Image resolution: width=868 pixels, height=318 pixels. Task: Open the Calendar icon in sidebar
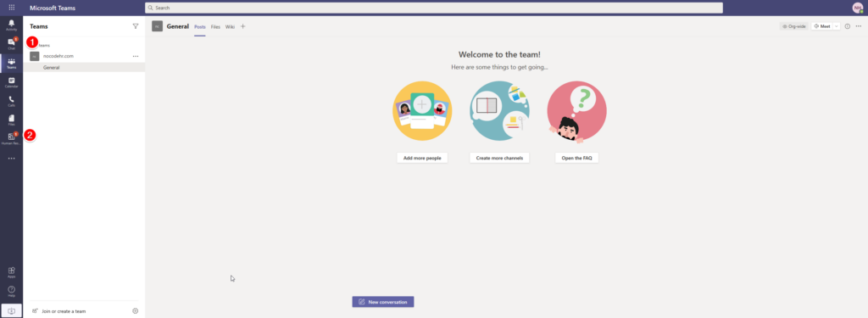pos(12,82)
